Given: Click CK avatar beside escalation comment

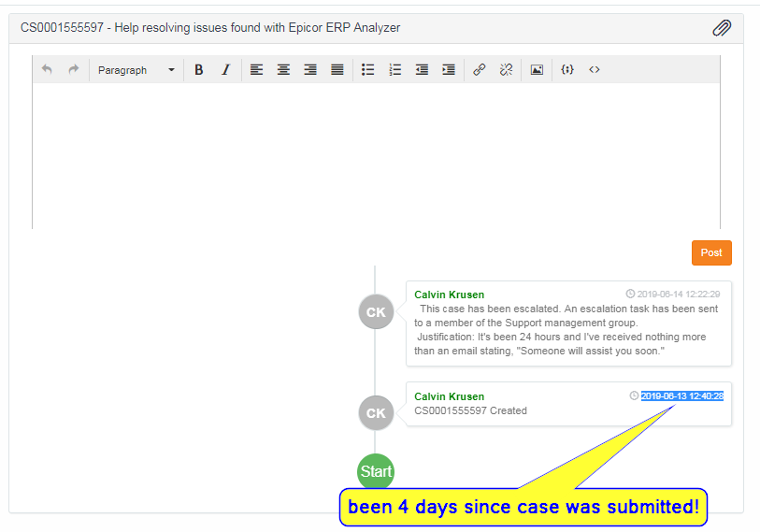Looking at the screenshot, I should pos(376,312).
